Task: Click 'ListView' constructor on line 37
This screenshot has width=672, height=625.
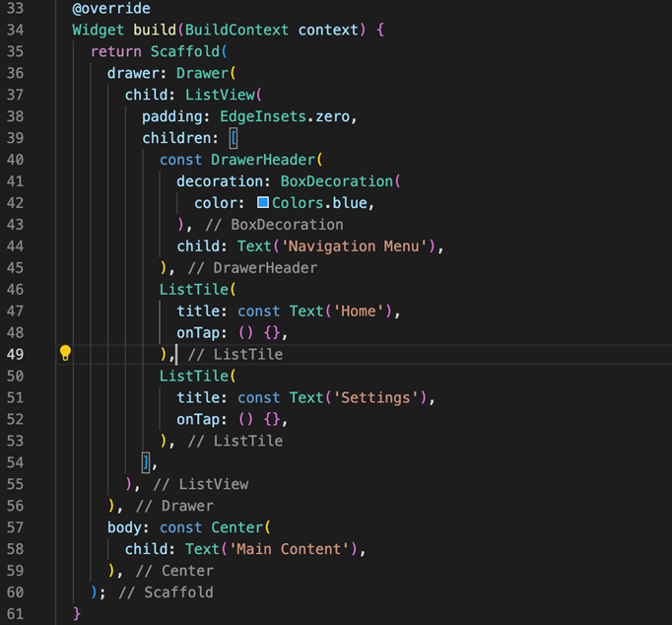Action: coord(220,95)
